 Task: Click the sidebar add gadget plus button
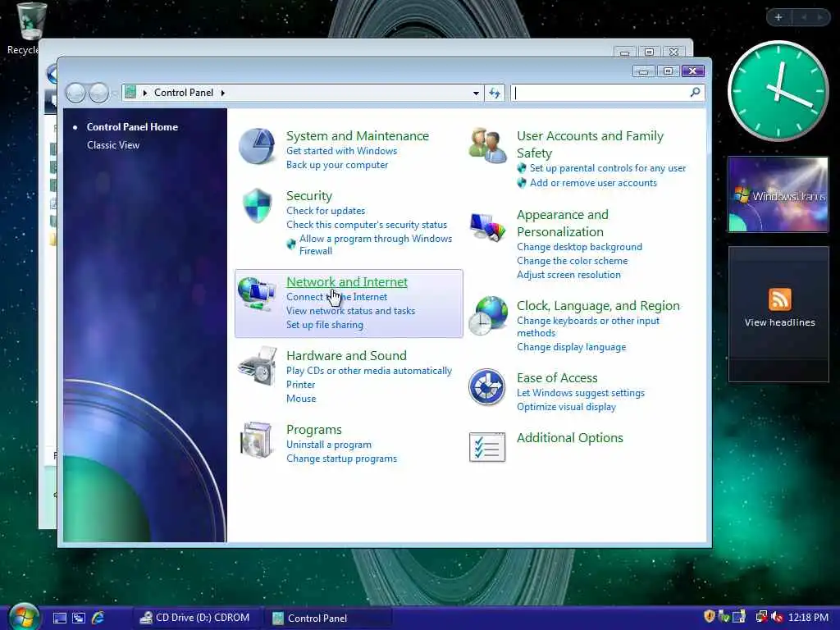(778, 17)
